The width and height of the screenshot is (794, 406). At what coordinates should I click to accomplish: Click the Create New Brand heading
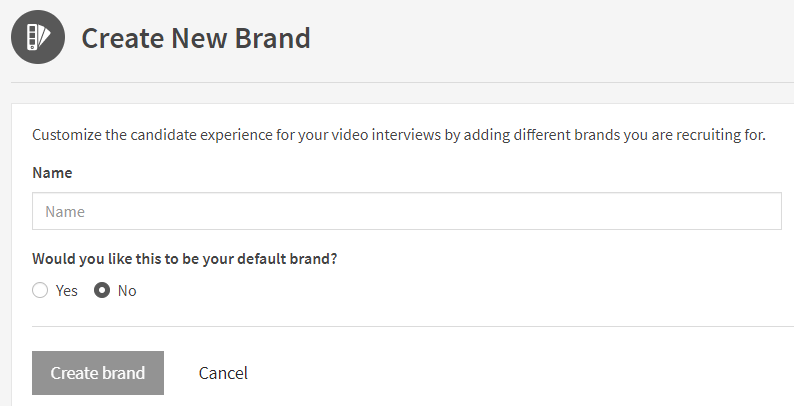click(196, 38)
